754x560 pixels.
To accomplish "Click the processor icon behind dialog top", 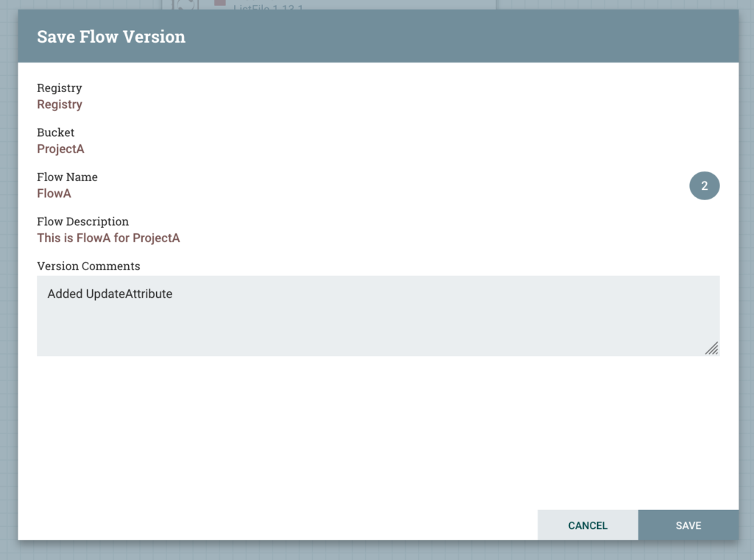I will (184, 4).
